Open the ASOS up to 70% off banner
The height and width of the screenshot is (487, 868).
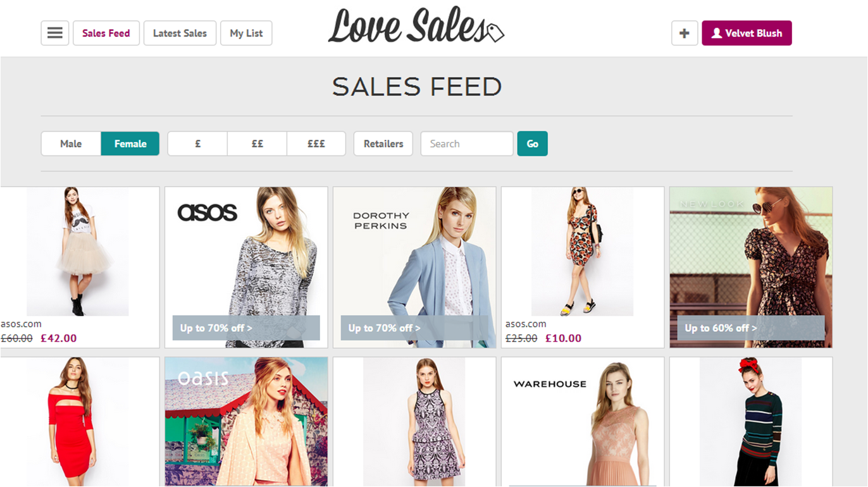coord(246,328)
